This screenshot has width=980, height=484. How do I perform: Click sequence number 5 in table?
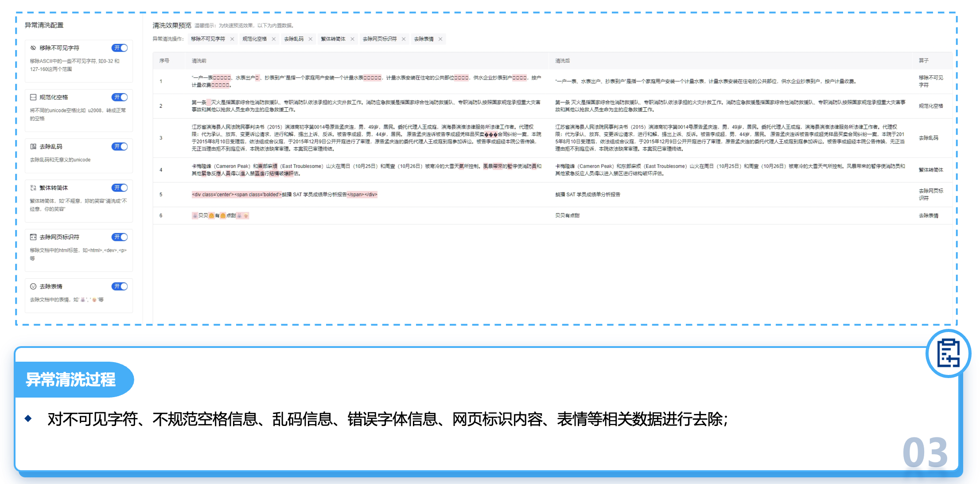[161, 195]
